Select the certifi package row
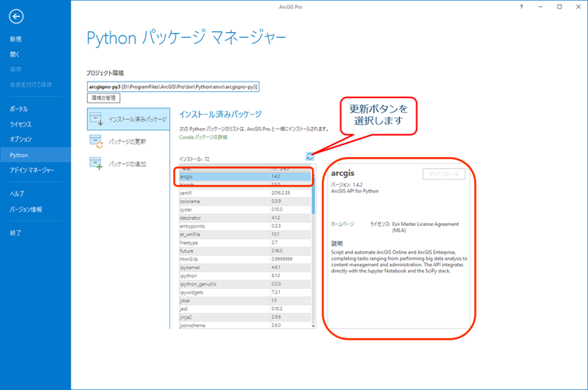This screenshot has width=588, height=390. point(245,193)
